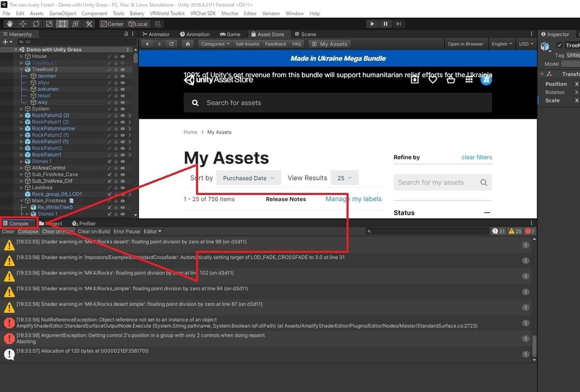Click the Sell Assets button
The width and height of the screenshot is (580, 392).
(247, 44)
